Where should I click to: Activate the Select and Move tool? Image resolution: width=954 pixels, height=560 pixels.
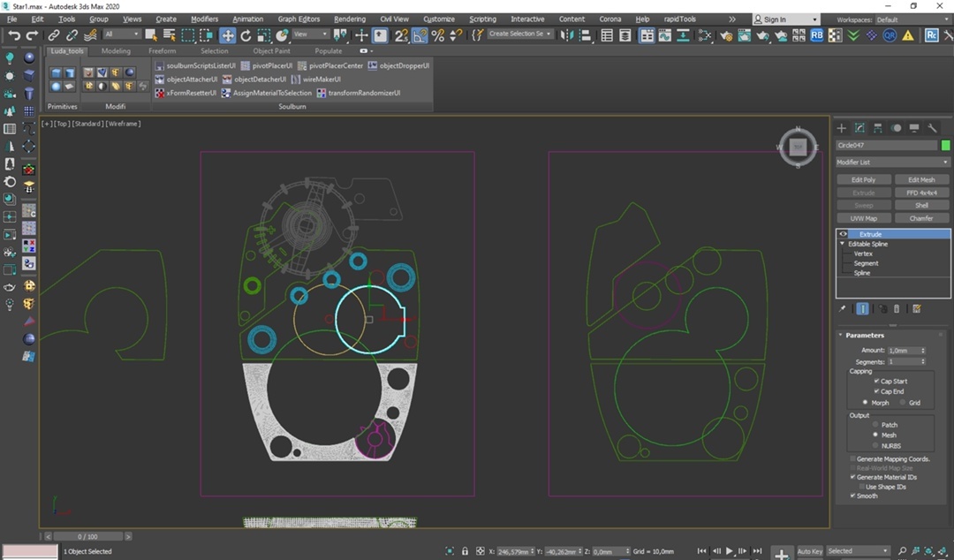(x=228, y=35)
